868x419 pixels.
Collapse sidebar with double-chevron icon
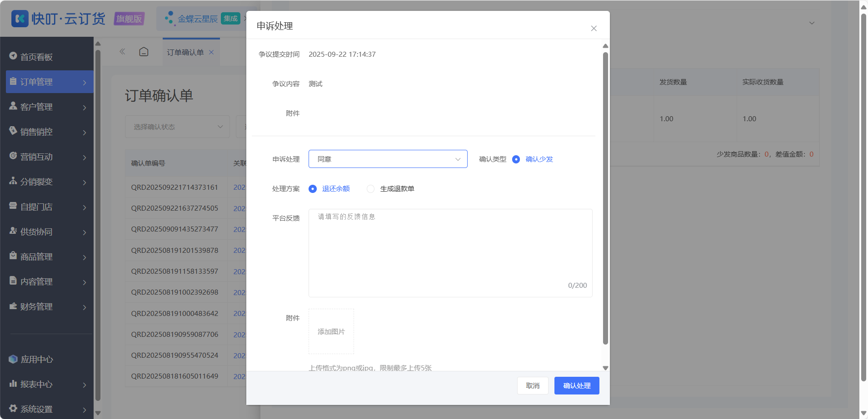[122, 52]
